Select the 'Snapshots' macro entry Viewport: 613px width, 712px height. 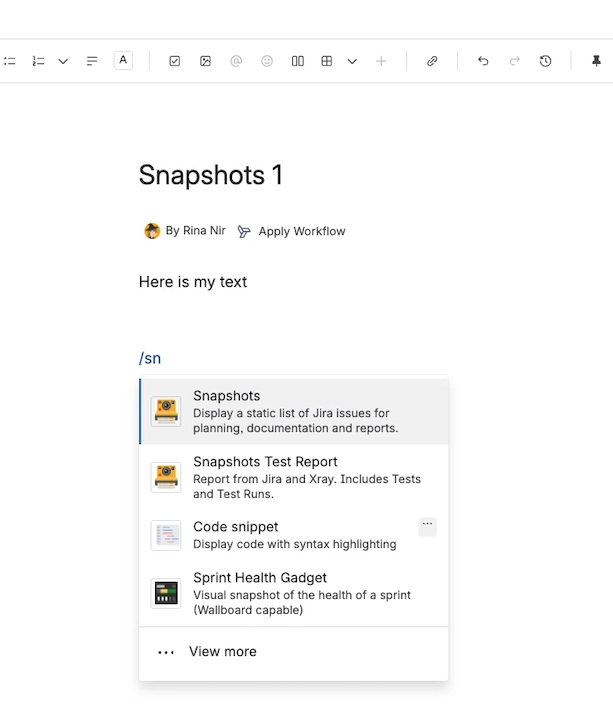(x=294, y=411)
